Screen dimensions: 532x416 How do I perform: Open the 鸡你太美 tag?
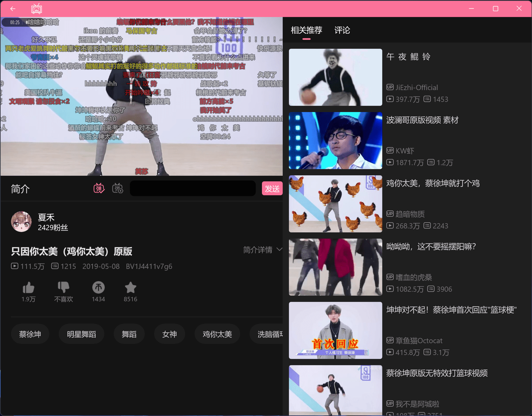click(x=217, y=334)
